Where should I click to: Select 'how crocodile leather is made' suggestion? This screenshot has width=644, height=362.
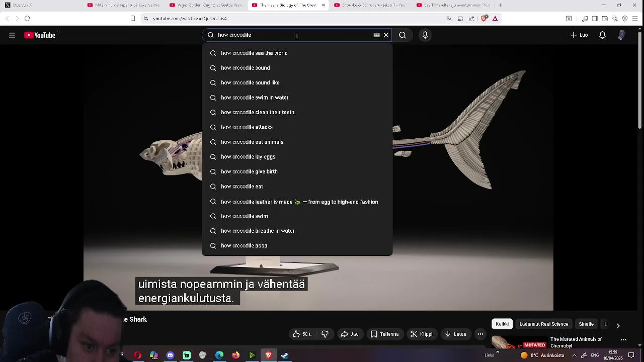[x=297, y=202]
